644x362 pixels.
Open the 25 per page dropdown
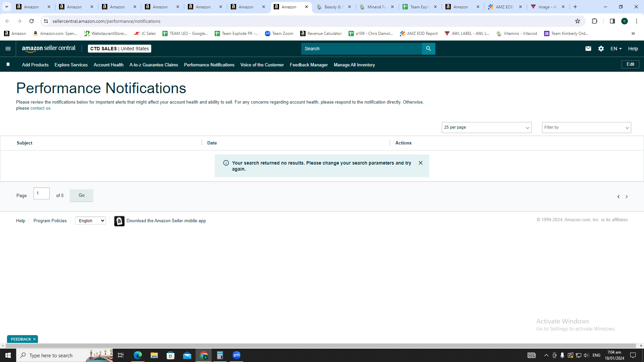(x=486, y=127)
